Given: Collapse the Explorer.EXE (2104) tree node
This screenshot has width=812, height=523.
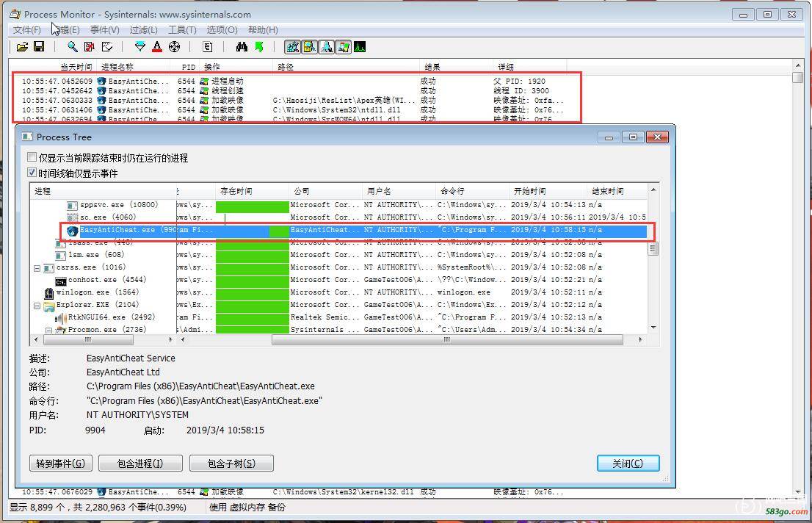Looking at the screenshot, I should (x=37, y=306).
